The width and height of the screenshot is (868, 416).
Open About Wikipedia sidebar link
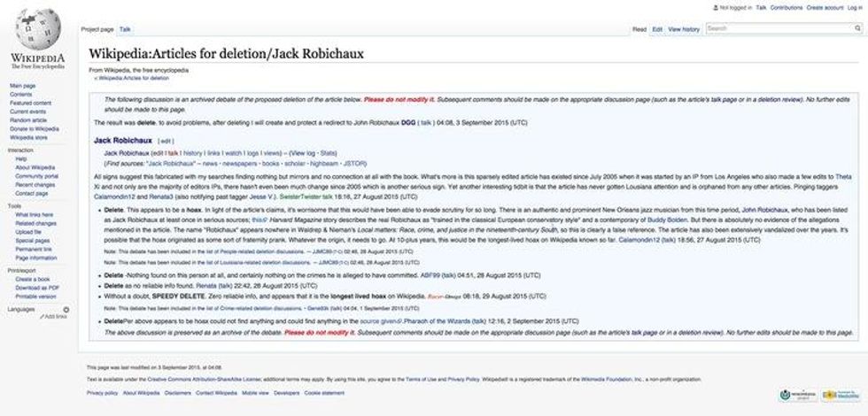[35, 167]
